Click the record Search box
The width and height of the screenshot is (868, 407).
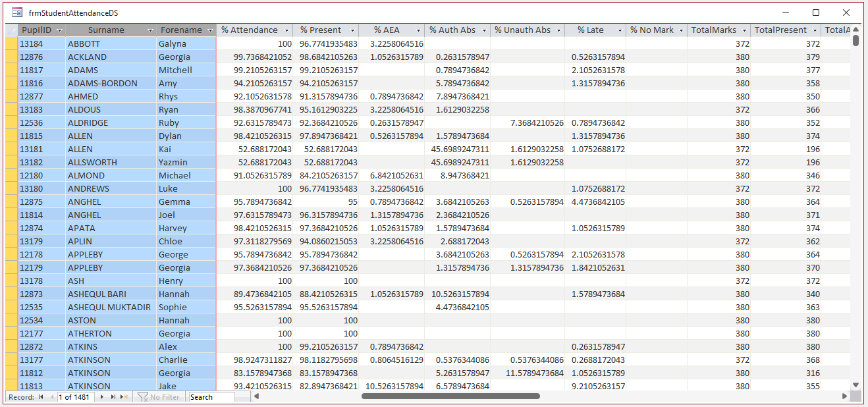pos(211,397)
